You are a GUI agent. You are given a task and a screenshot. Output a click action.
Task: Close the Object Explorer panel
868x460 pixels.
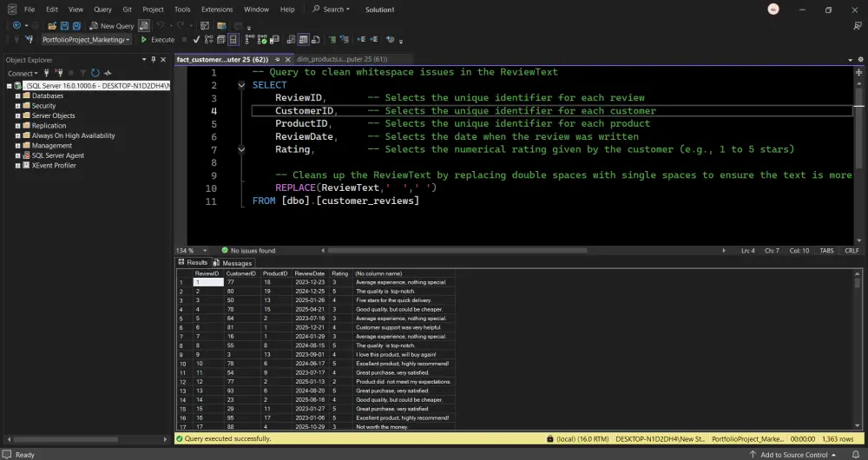point(164,60)
